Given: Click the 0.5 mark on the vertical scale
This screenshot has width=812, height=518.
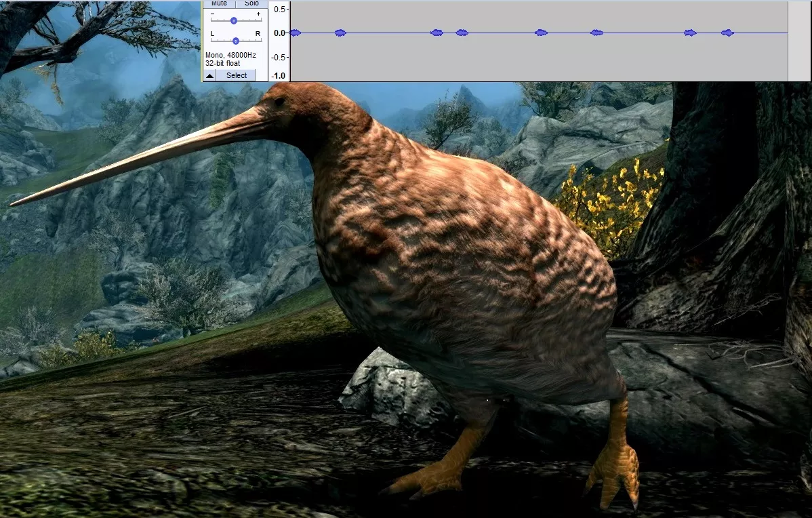Looking at the screenshot, I should pyautogui.click(x=280, y=9).
